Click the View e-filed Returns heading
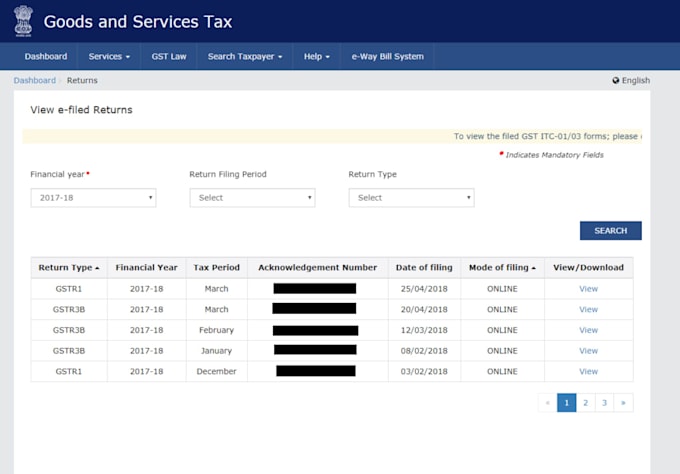 coord(81,110)
